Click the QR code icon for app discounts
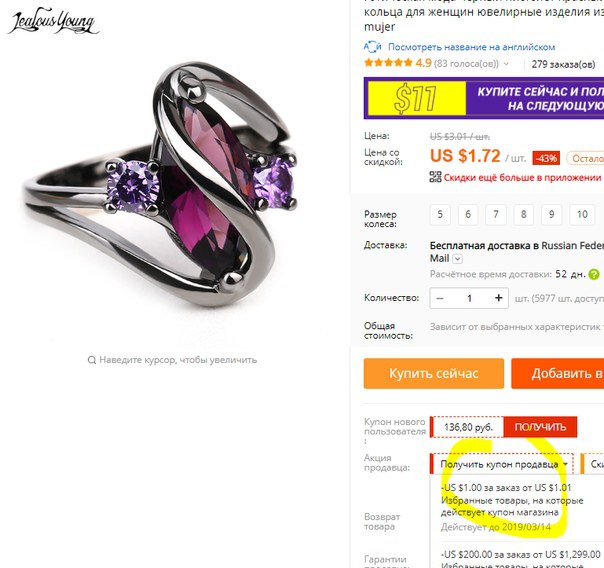 435,177
